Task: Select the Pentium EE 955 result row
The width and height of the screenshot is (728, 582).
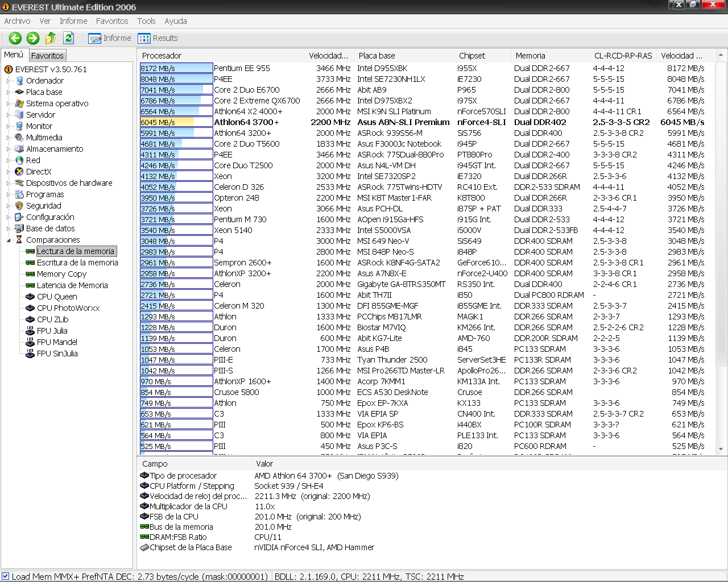Action: pos(425,68)
